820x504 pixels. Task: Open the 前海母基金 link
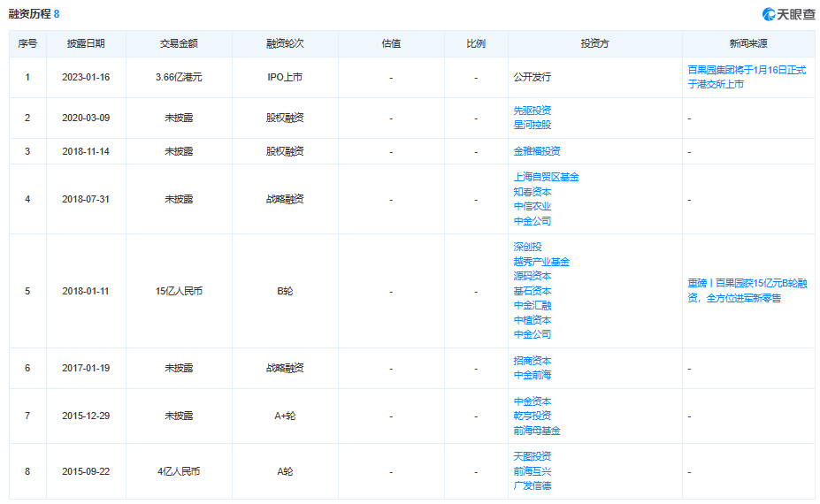537,431
